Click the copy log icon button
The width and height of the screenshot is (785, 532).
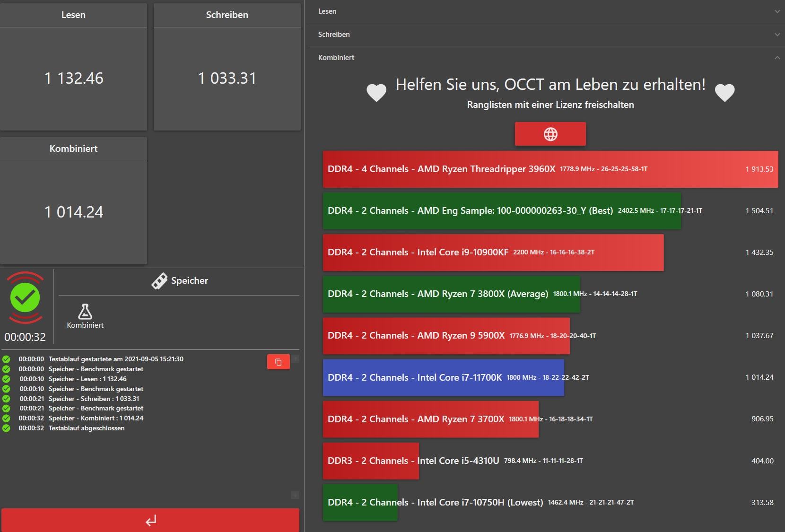(278, 362)
